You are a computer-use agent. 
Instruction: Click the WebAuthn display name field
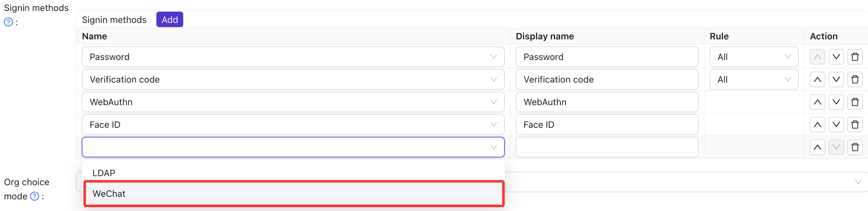click(607, 102)
